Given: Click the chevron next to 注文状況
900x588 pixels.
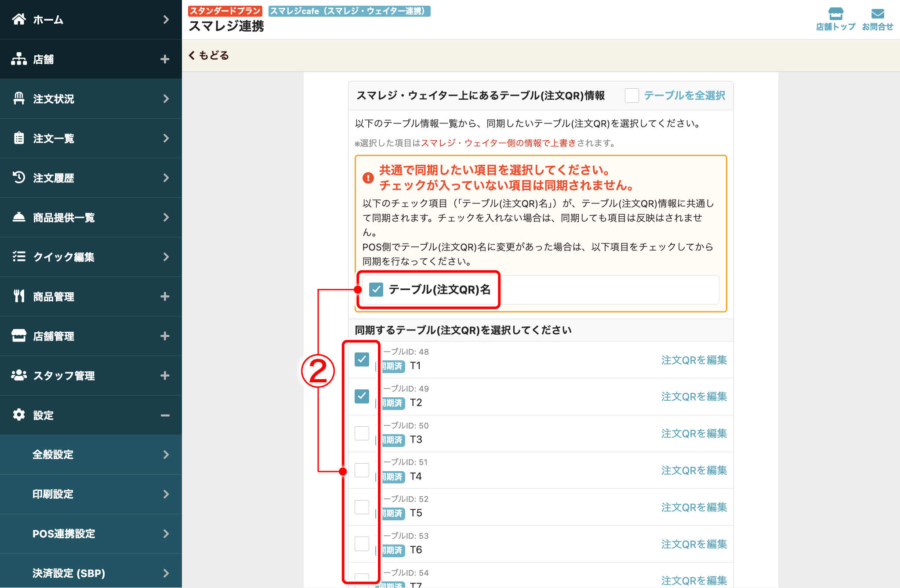Looking at the screenshot, I should 166,98.
